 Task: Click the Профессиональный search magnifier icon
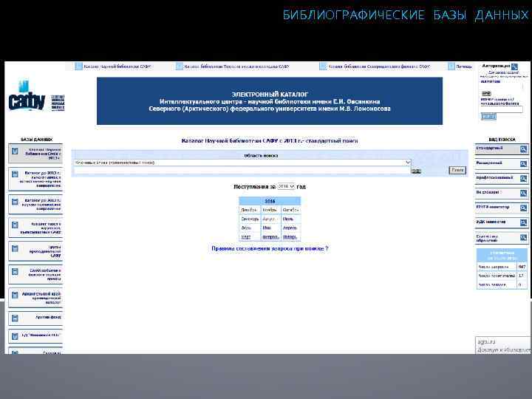(524, 179)
